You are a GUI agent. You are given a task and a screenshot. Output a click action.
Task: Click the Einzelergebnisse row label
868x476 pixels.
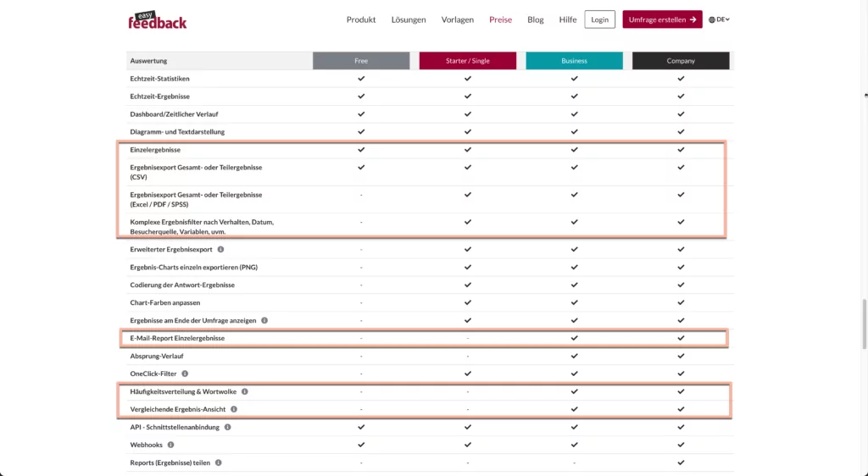[155, 150]
